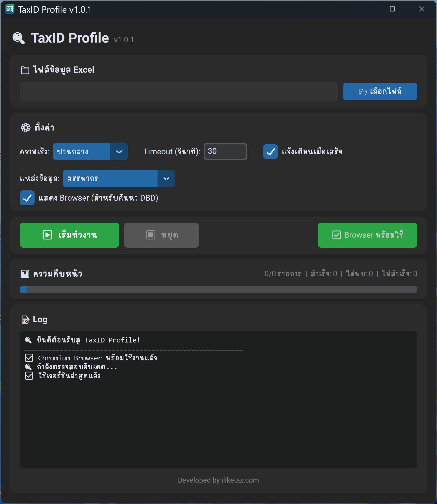Click the notepad icon next to Log
This screenshot has width=437, height=504.
25,320
